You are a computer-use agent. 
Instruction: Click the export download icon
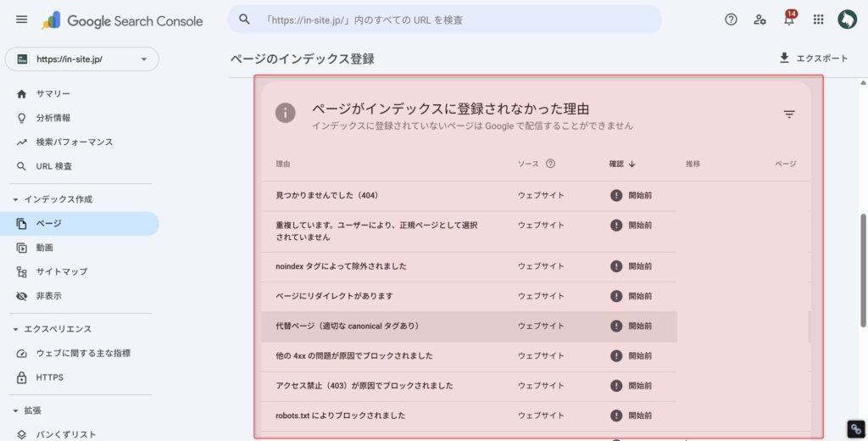tap(784, 58)
